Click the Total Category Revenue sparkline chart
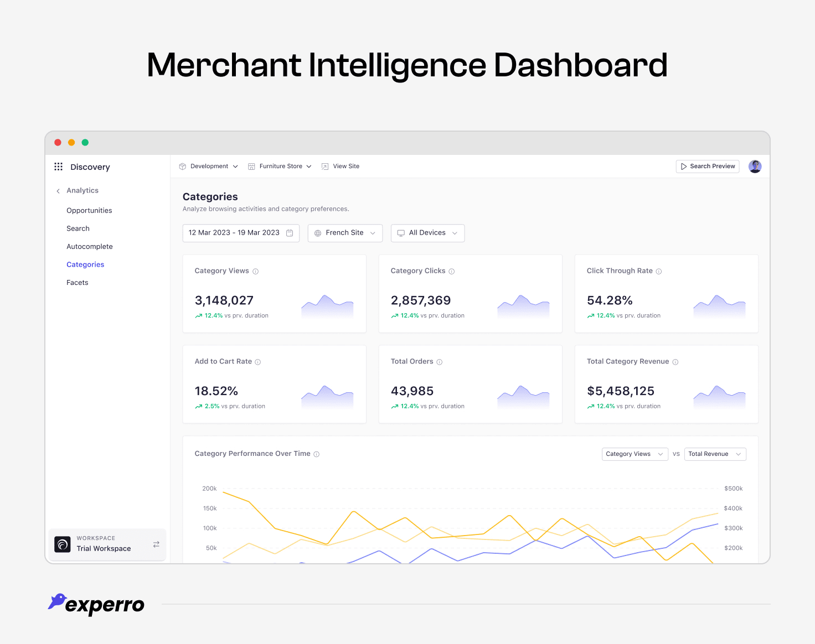The height and width of the screenshot is (644, 815). tap(719, 397)
